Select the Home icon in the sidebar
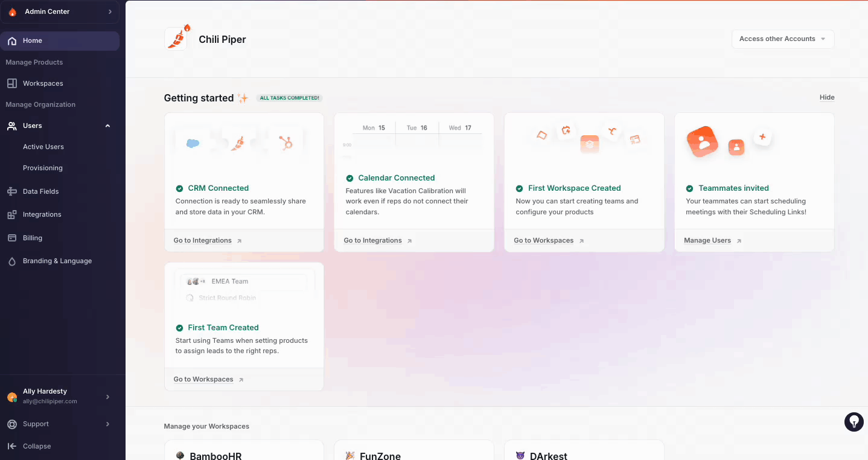Screen dimensions: 868x460 [x=12, y=40]
